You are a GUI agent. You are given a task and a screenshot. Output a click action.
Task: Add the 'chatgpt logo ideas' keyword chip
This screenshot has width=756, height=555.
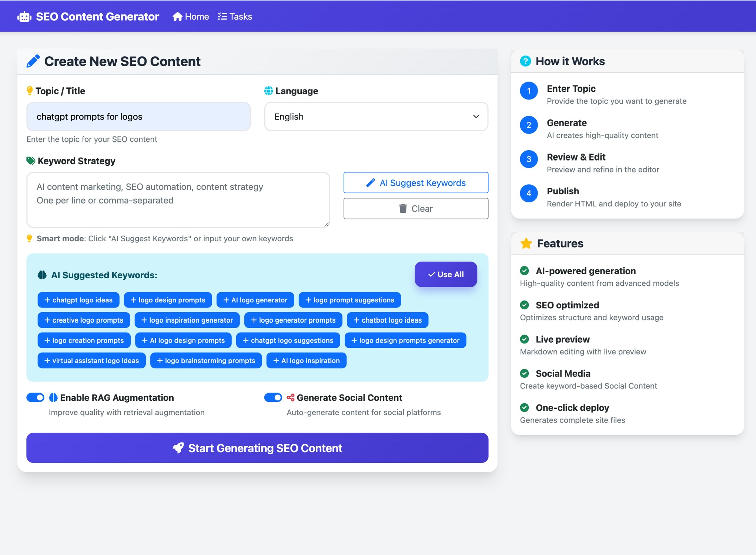pos(78,300)
